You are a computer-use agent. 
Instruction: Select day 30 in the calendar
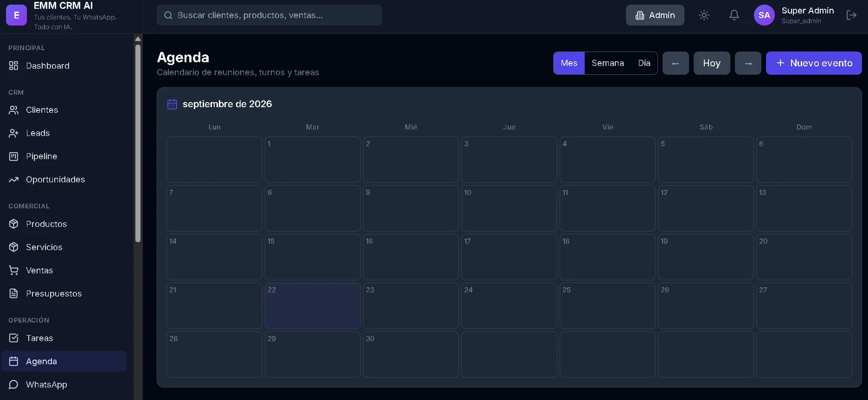click(x=411, y=354)
